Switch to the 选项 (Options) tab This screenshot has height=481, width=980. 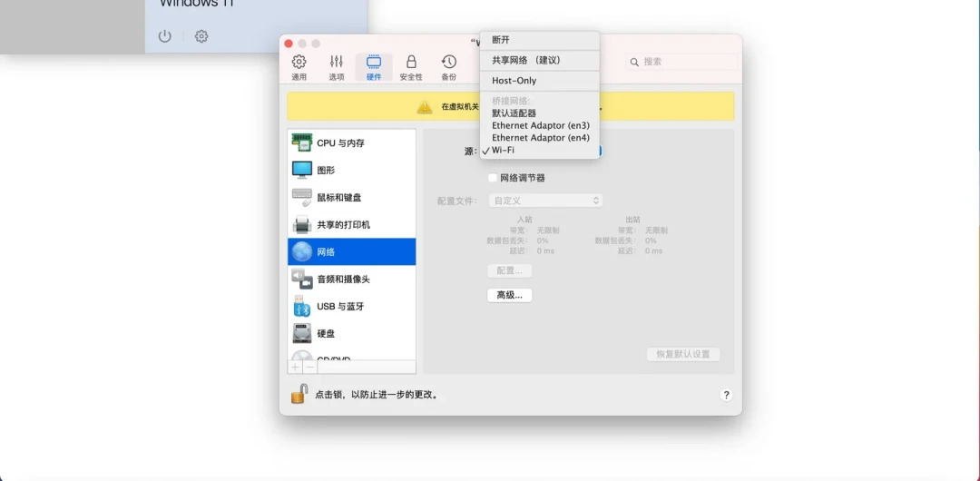point(337,67)
